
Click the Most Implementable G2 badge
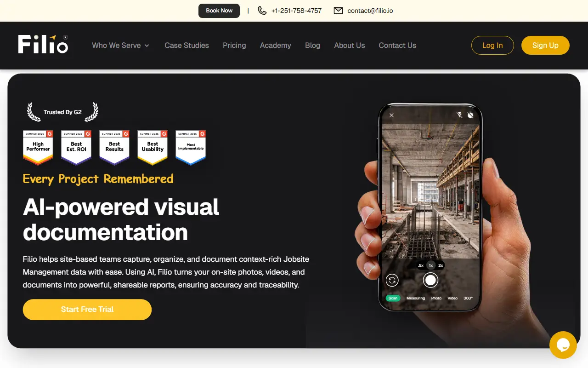pos(191,147)
